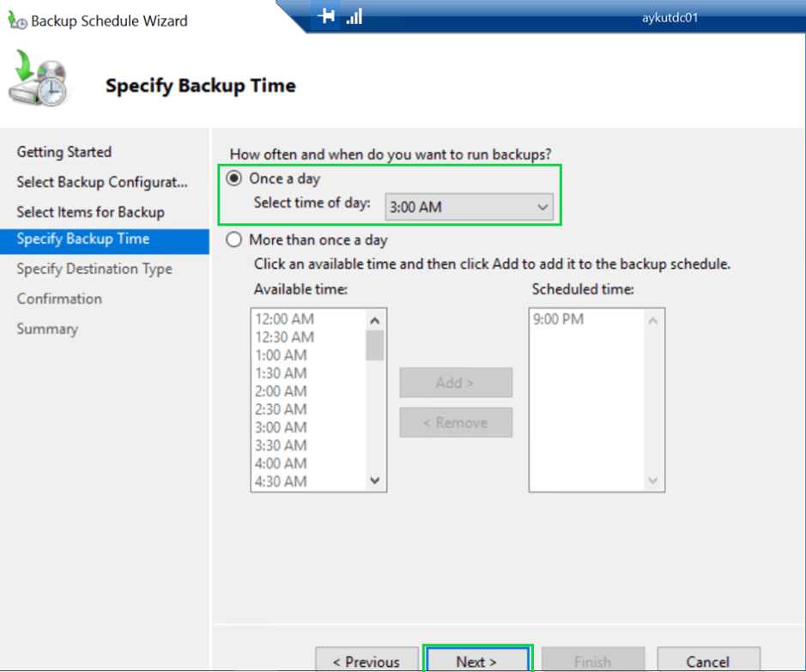Go back using the Previous button

(x=367, y=661)
